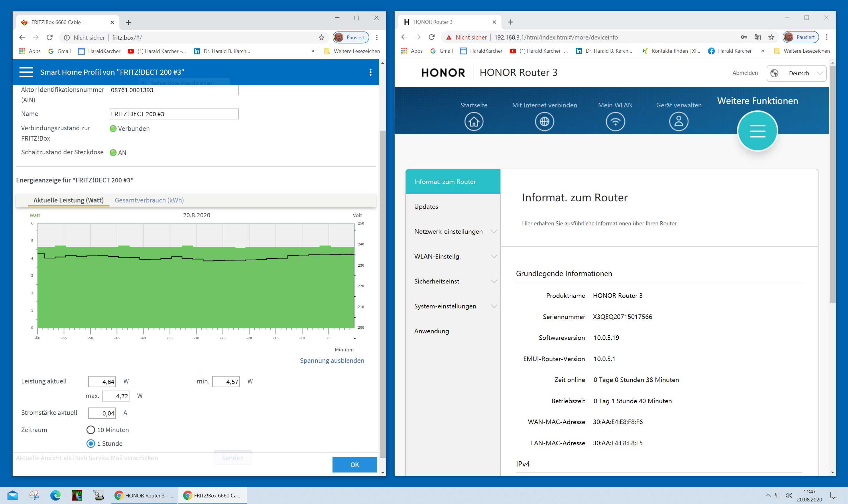Click the translate icon in HONOR address bar
Screen dimensions: 848x504
tap(757, 37)
